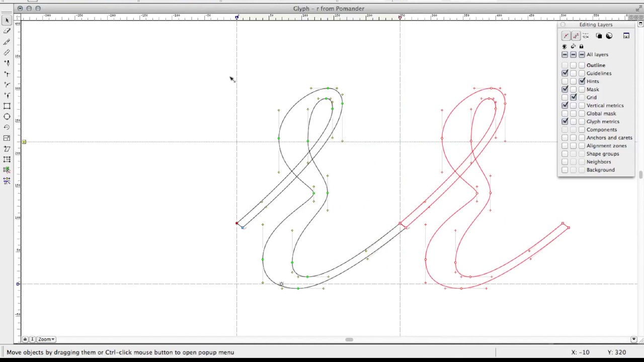Hide the Vertical metrics layer
644x362 pixels.
tap(565, 106)
